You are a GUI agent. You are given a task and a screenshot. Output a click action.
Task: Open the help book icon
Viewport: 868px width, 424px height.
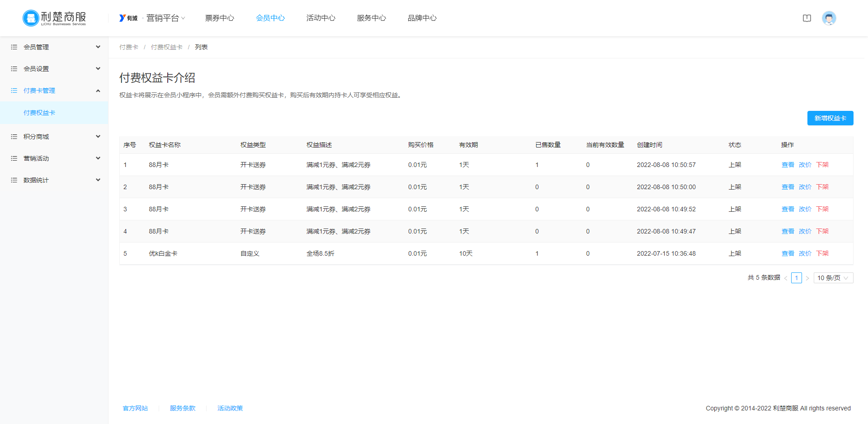(x=807, y=18)
